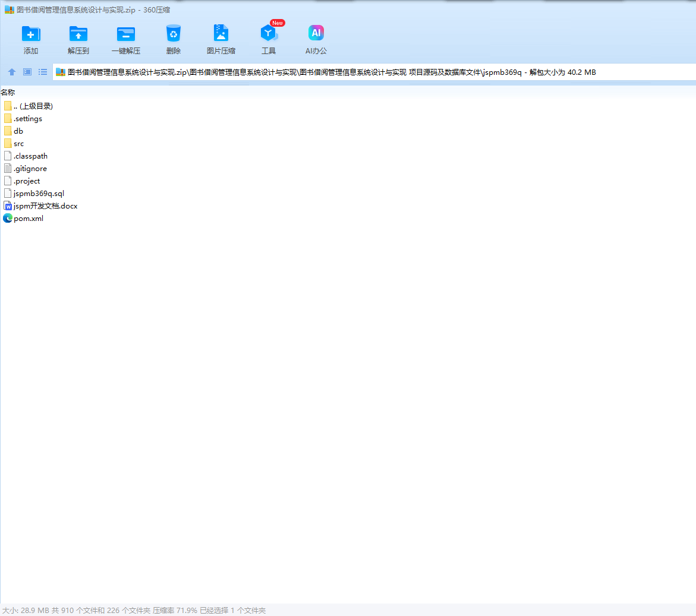
Task: Select the .gitignore file icon
Action: (8, 168)
